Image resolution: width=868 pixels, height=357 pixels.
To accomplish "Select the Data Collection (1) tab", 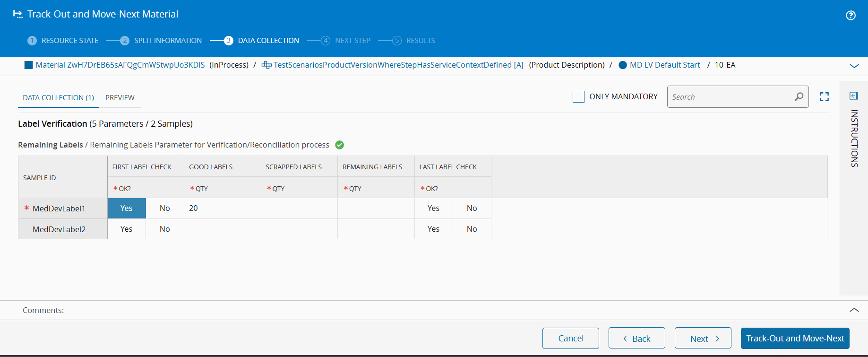I will (x=58, y=97).
